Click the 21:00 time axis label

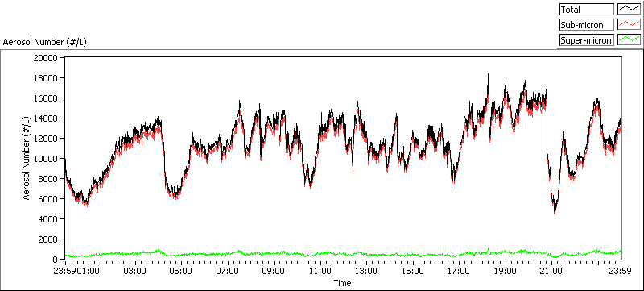tap(551, 271)
